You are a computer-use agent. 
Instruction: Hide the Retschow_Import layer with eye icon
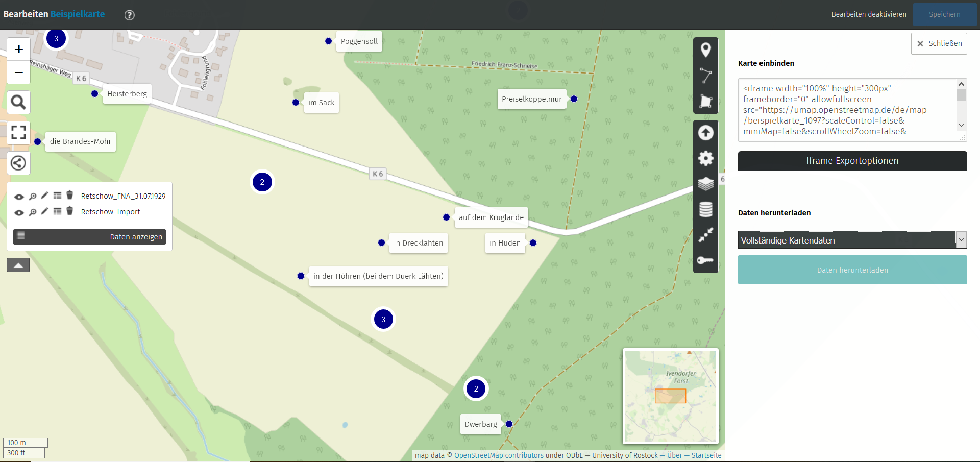point(19,212)
